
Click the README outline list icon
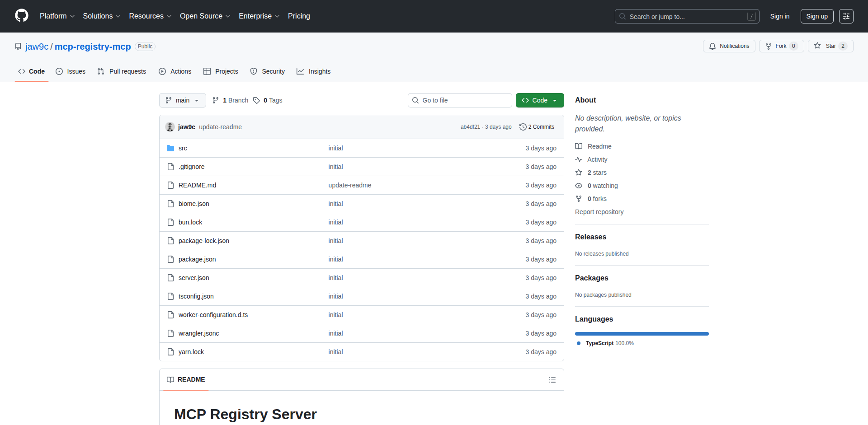click(552, 380)
